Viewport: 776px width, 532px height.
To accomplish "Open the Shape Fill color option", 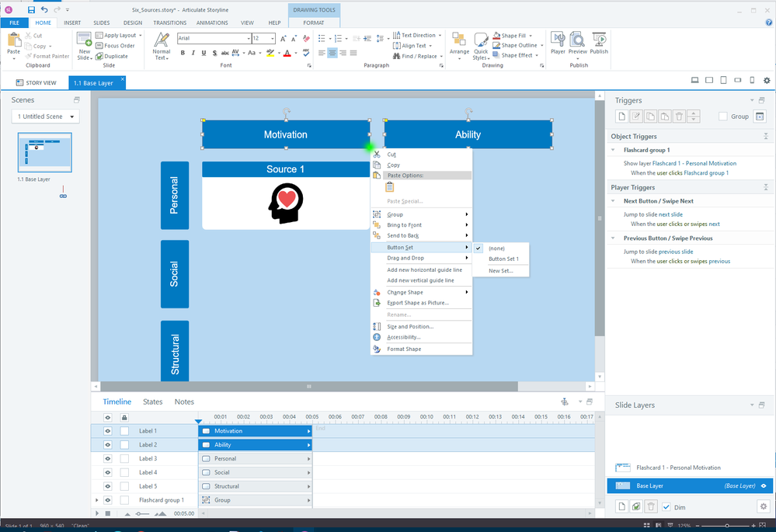I will 513,36.
